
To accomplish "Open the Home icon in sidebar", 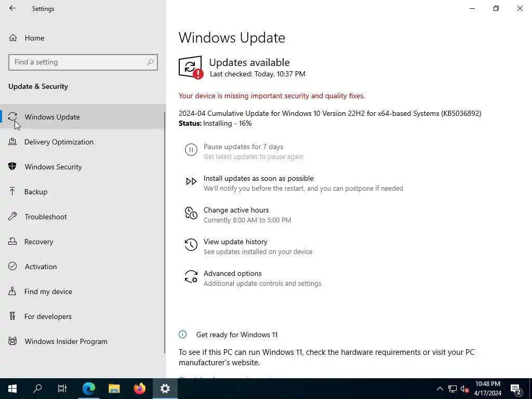I will (x=13, y=37).
